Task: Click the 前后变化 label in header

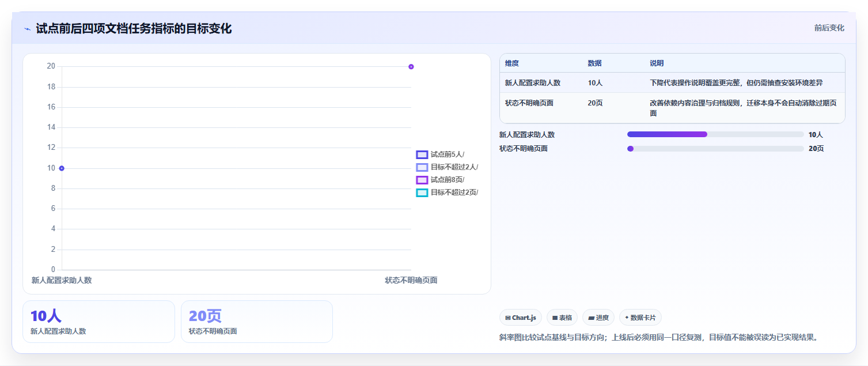Action: coord(829,28)
